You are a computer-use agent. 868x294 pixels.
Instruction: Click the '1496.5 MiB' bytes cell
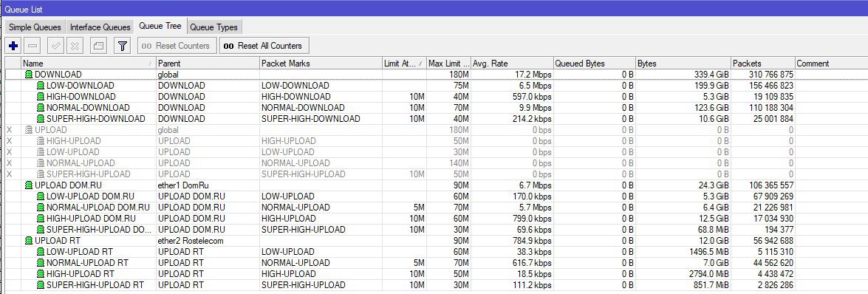click(x=683, y=251)
